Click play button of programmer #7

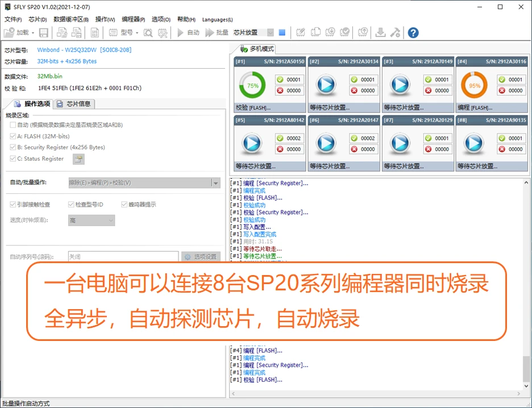400,143
